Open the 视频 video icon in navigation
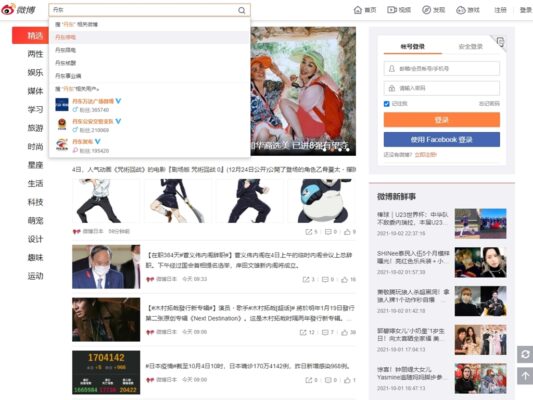533x400 pixels. [x=392, y=10]
